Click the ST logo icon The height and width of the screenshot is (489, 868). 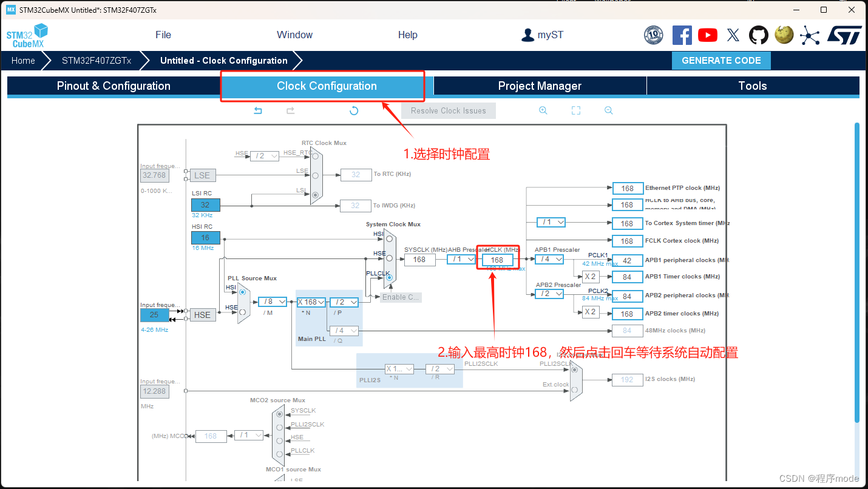pyautogui.click(x=844, y=35)
